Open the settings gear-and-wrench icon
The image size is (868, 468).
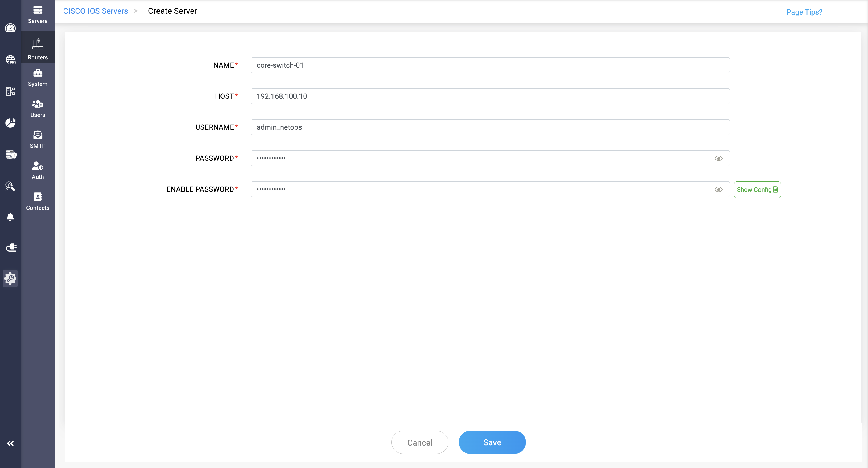[10, 279]
